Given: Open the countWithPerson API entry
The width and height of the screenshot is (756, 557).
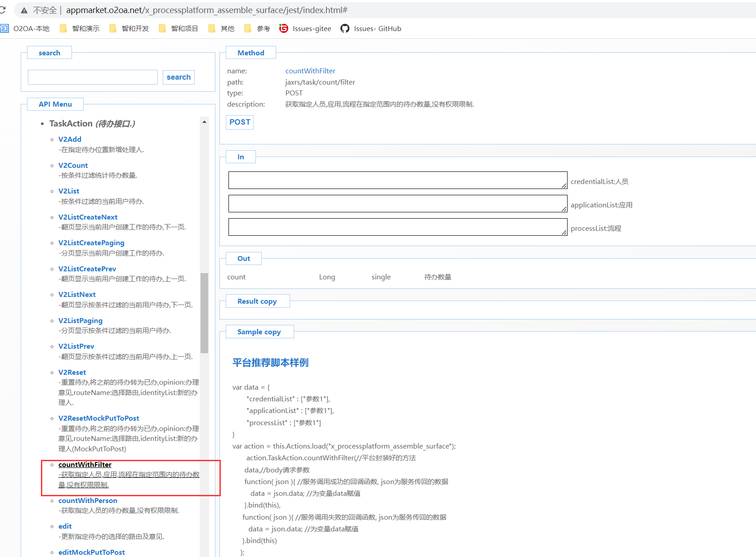Looking at the screenshot, I should click(88, 500).
